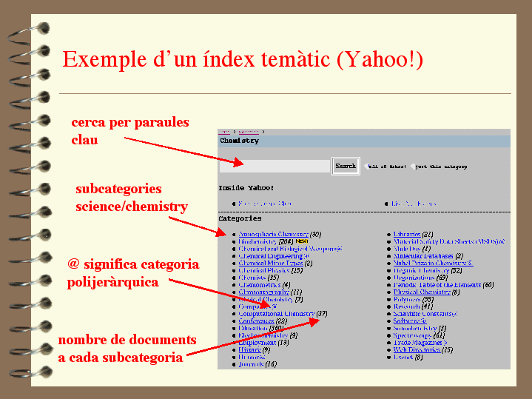Viewport: 532px width, 399px height.
Task: Click into the keyword search input field
Action: (x=275, y=166)
